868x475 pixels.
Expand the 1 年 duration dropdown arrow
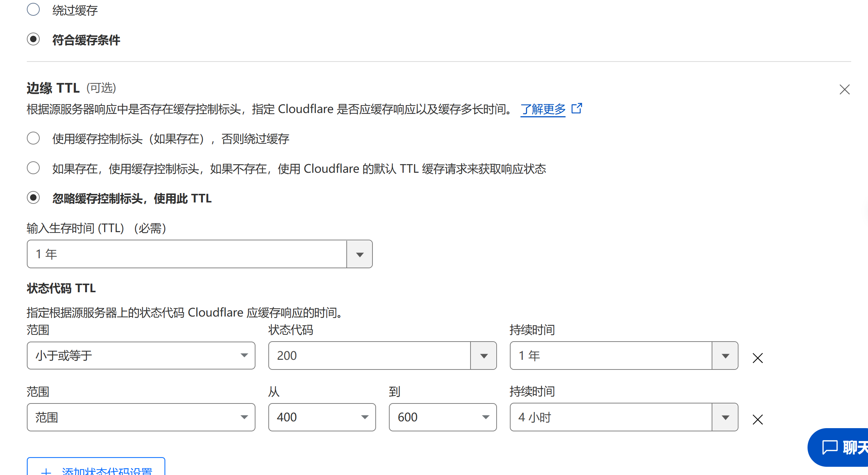click(x=725, y=356)
